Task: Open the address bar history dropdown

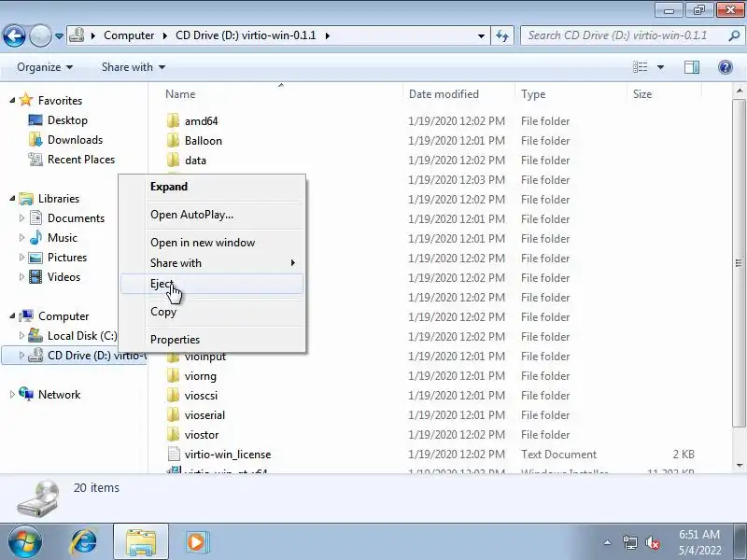Action: pyautogui.click(x=481, y=36)
